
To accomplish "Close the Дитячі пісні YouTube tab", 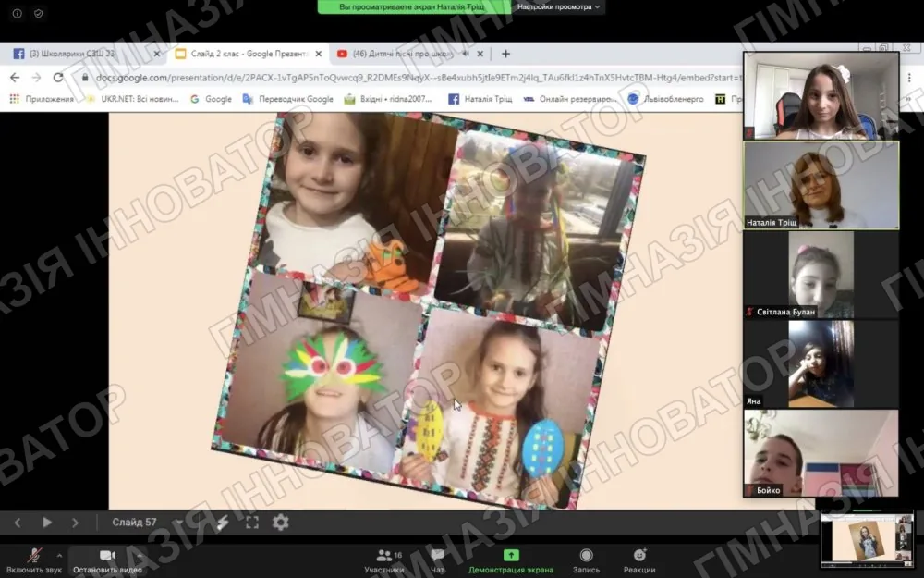I will tap(480, 54).
